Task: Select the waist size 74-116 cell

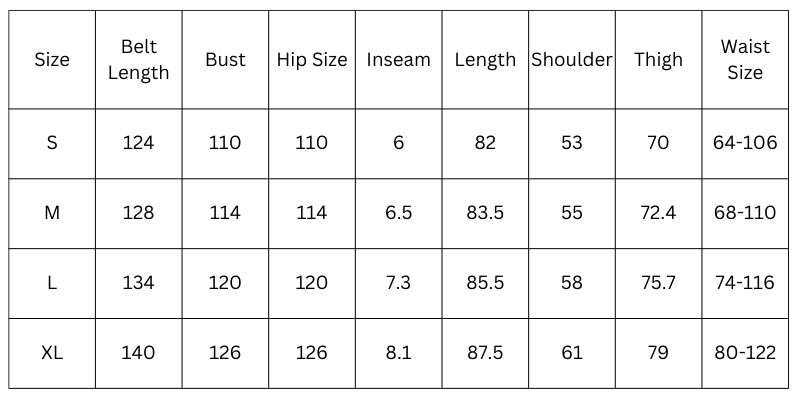Action: tap(745, 283)
